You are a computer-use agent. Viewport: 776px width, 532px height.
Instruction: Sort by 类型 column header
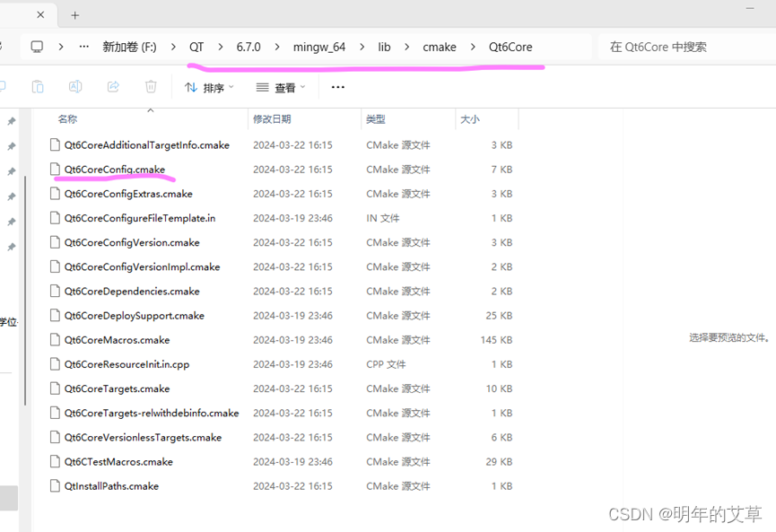[x=376, y=119]
